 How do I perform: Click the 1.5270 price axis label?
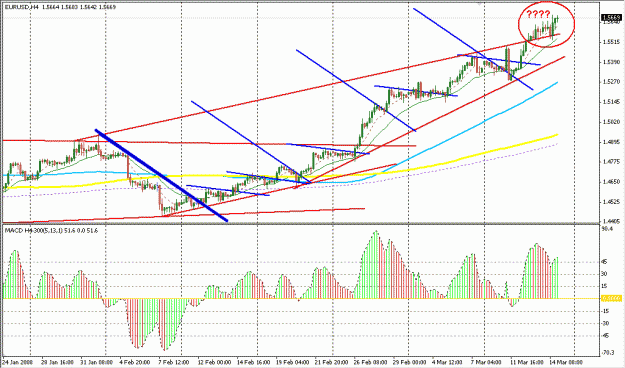tap(611, 82)
